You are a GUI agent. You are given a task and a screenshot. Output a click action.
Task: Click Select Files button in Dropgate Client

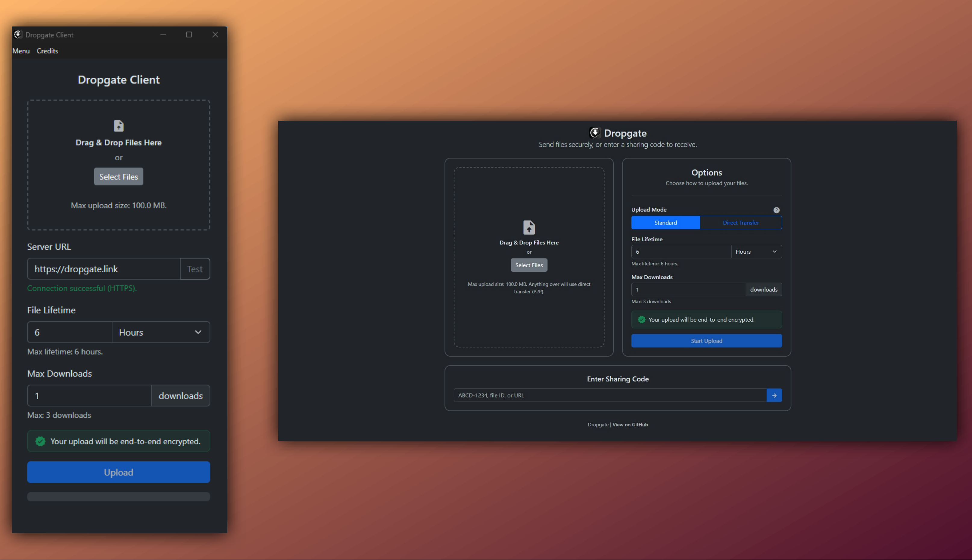pos(119,177)
